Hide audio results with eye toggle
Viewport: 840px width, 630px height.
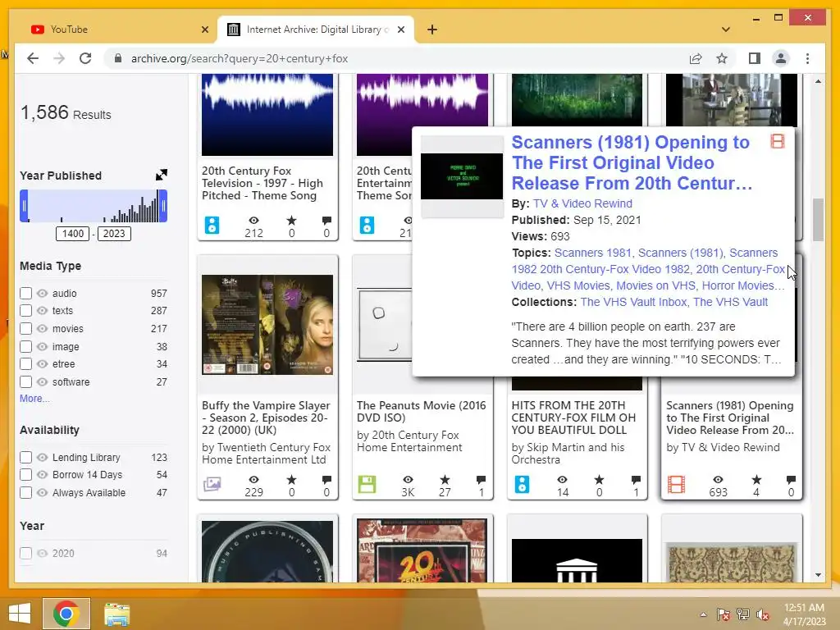tap(43, 293)
